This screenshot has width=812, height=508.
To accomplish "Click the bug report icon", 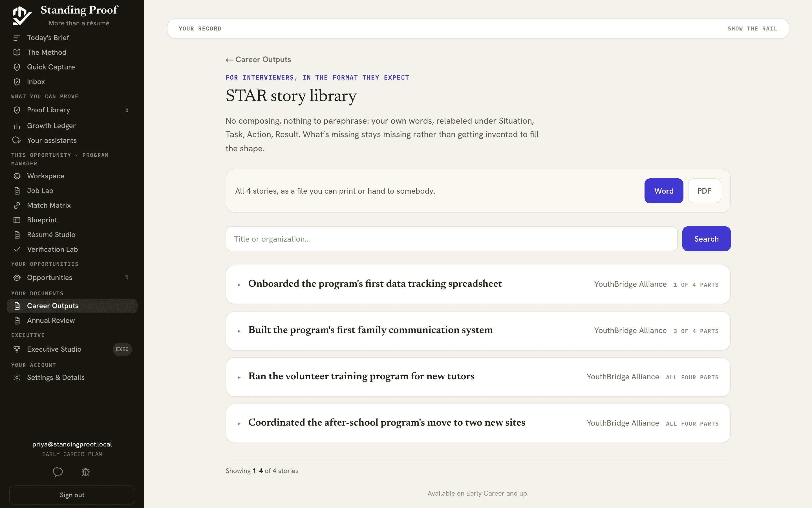I will [x=85, y=472].
